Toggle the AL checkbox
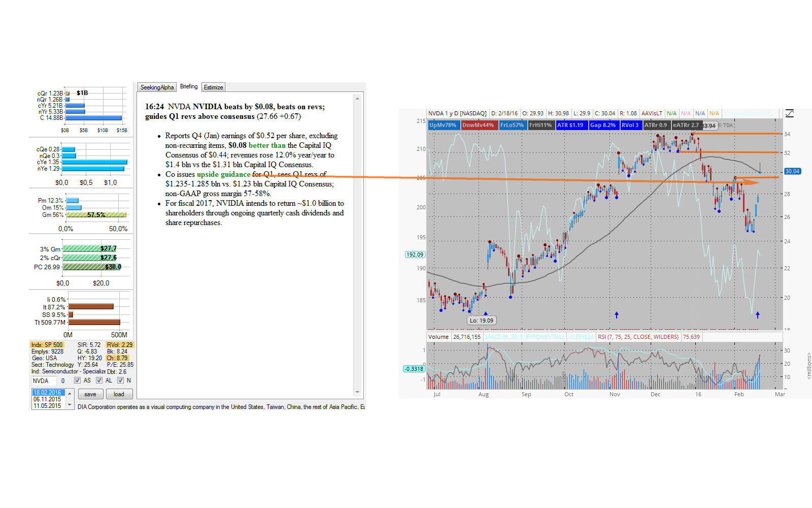812x508 pixels. [99, 380]
